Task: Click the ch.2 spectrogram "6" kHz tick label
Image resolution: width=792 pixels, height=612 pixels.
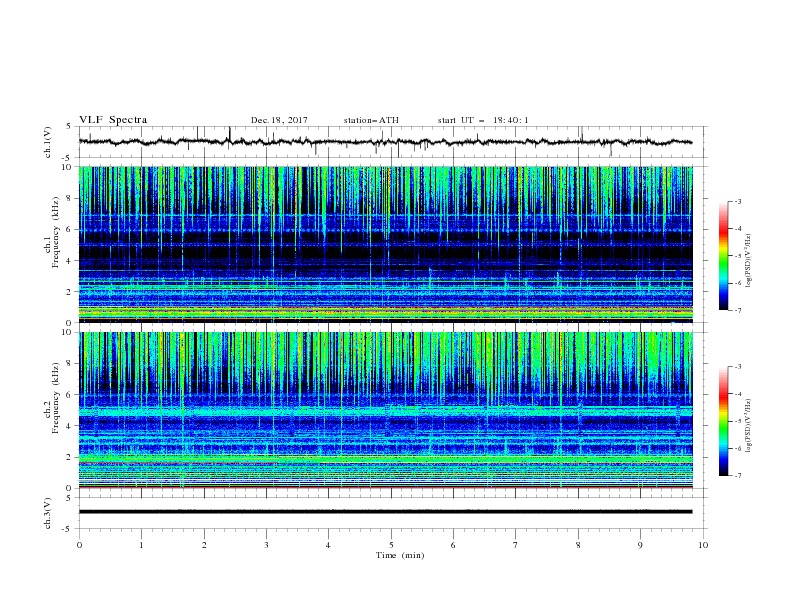Action: click(70, 395)
